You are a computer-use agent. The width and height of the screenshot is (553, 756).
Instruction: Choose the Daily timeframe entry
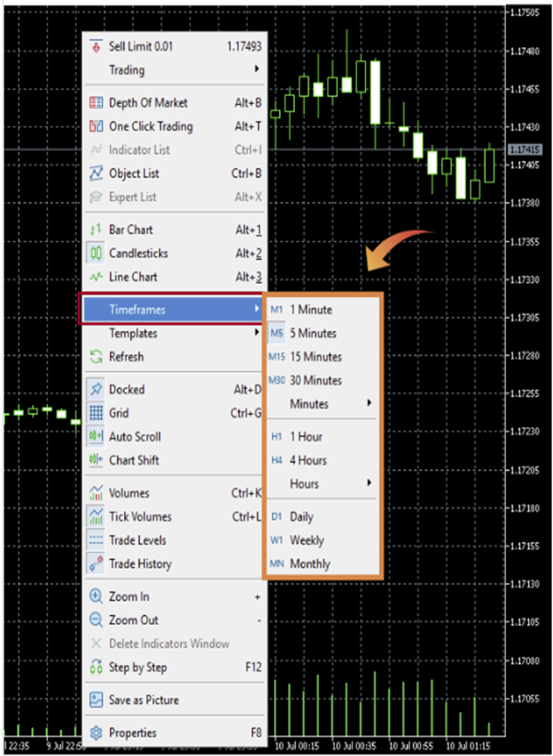click(301, 517)
